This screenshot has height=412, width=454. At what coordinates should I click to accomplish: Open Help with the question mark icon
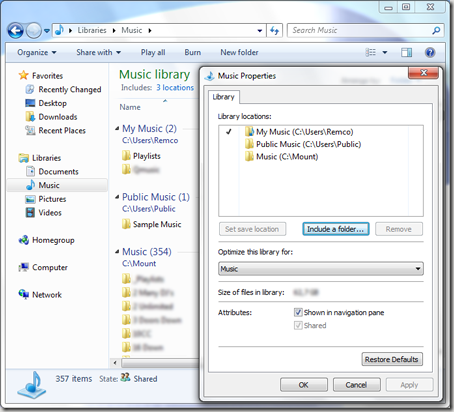coord(430,52)
